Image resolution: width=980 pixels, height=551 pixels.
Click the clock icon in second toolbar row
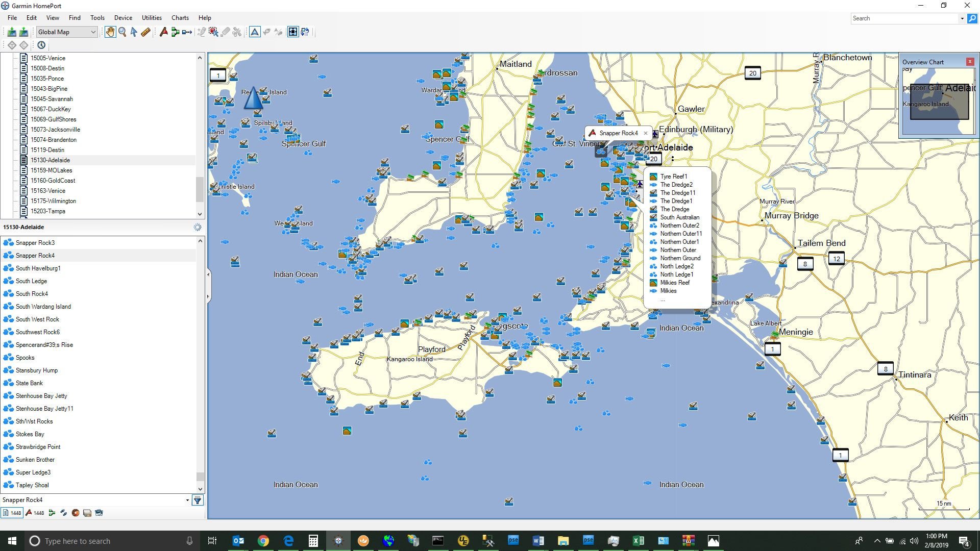[41, 45]
